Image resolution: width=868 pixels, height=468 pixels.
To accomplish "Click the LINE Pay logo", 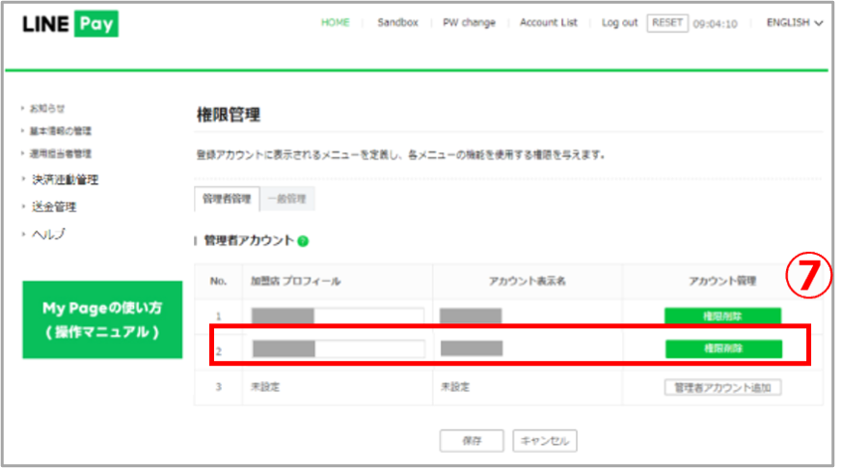I will tap(69, 24).
